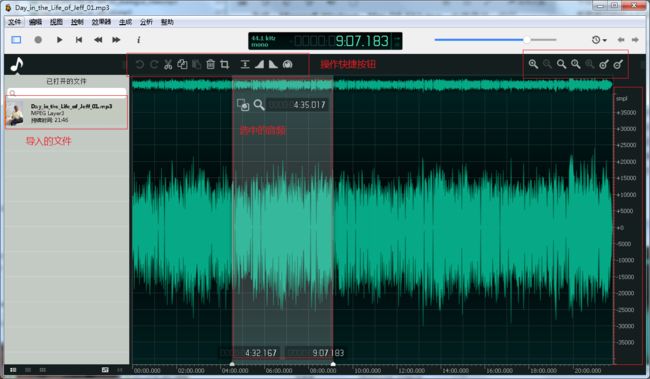Click the first zoom-in magnifier icon

click(533, 64)
